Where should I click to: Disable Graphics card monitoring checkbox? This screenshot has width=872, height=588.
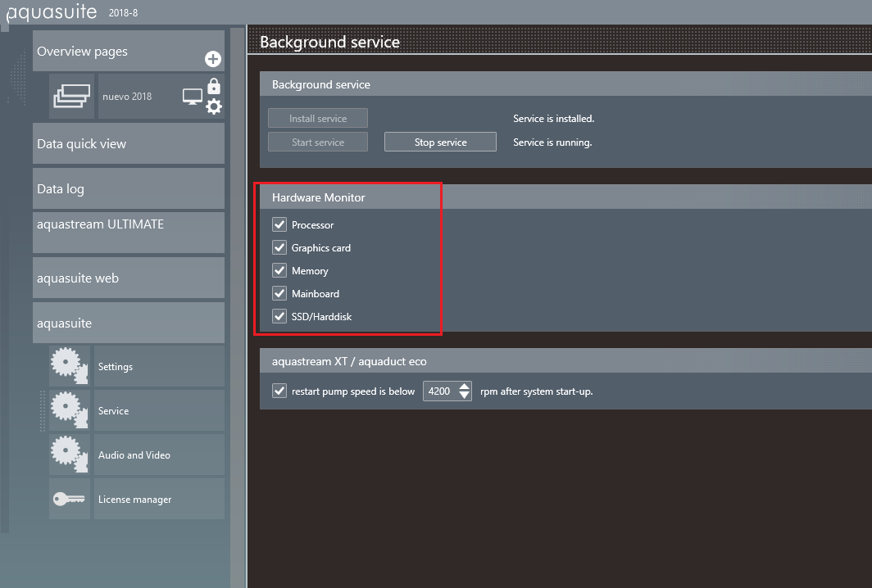pos(279,247)
